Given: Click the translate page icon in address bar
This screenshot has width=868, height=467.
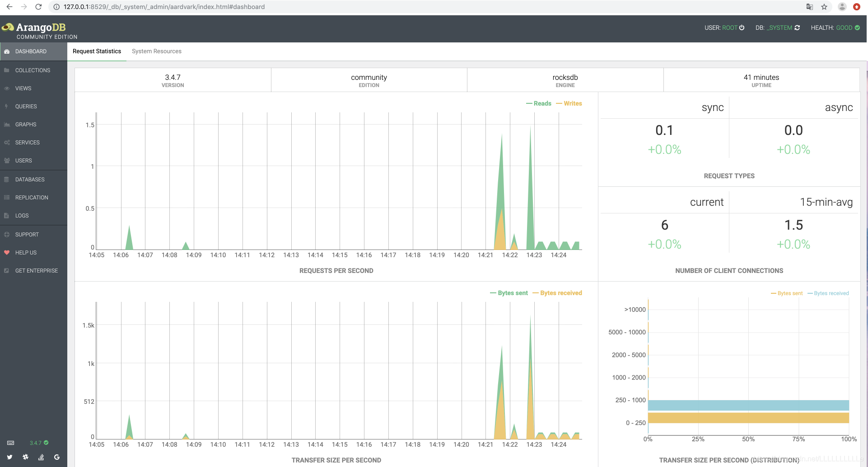Looking at the screenshot, I should 810,7.
